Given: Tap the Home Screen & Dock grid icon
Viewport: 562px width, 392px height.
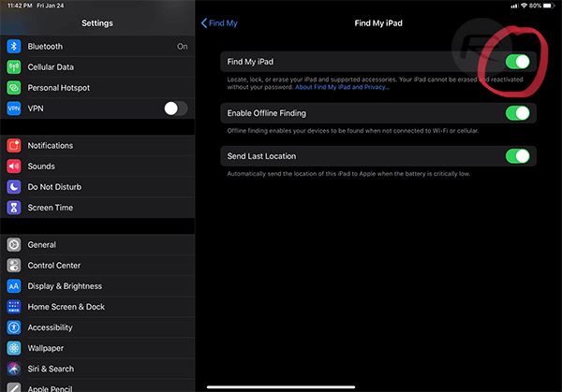Looking at the screenshot, I should 14,307.
